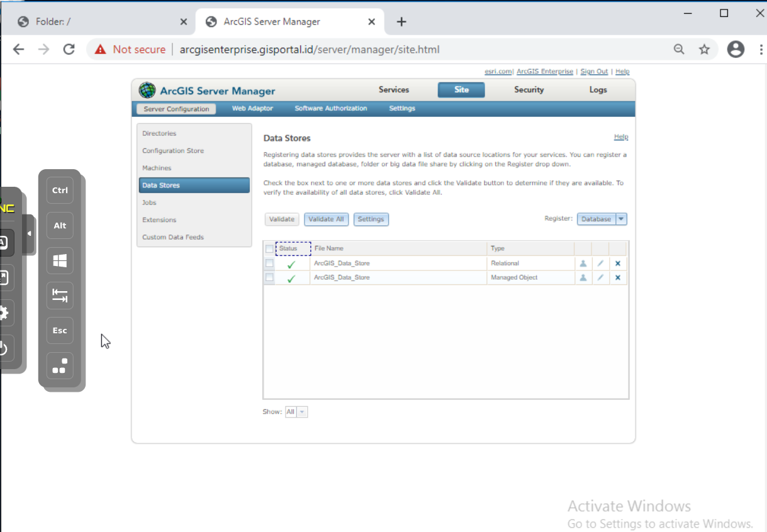The image size is (767, 532).
Task: Click the Validate All button
Action: [x=326, y=219]
